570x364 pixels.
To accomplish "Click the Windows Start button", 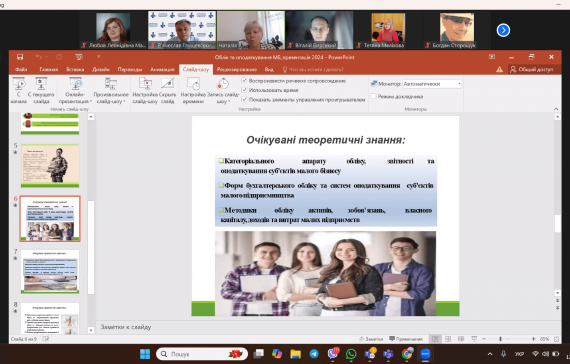I will coord(145,354).
